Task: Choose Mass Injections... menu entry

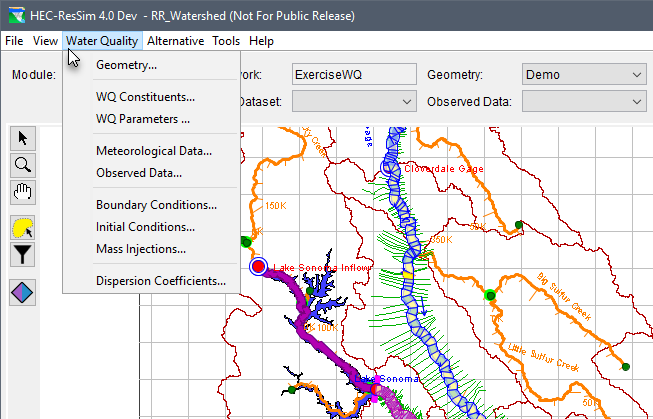Action: (152, 249)
